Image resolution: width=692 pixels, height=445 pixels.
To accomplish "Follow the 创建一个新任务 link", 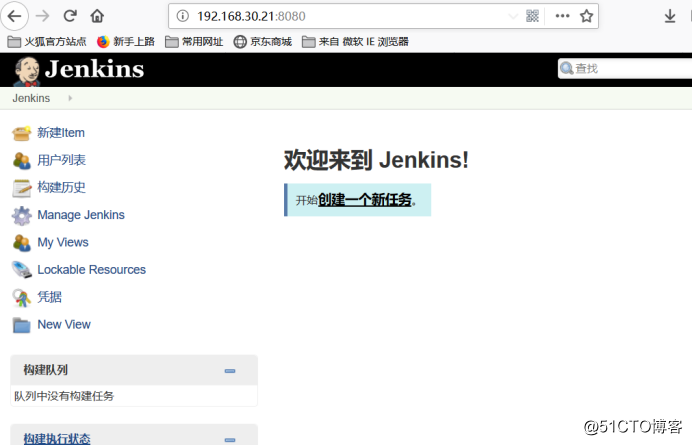I will click(x=365, y=200).
